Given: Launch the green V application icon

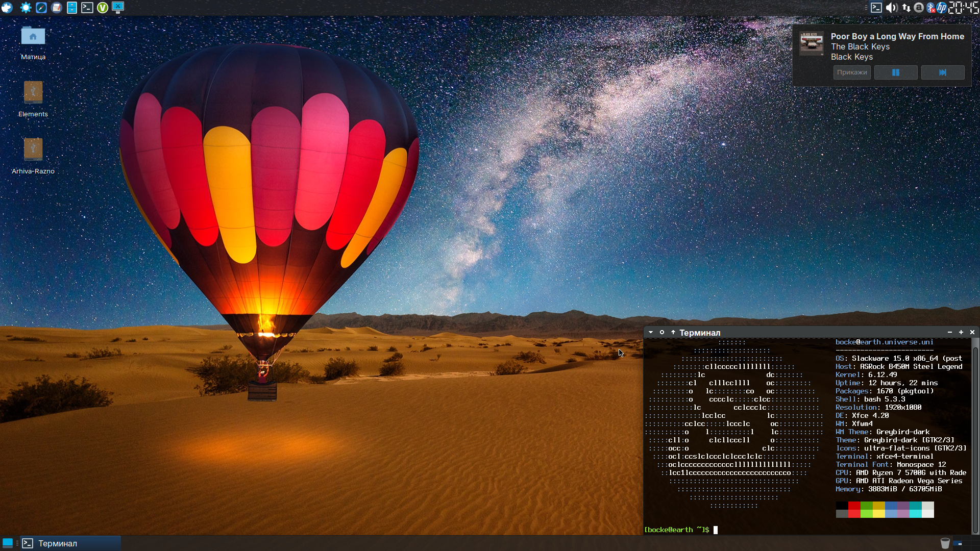Looking at the screenshot, I should [x=103, y=7].
